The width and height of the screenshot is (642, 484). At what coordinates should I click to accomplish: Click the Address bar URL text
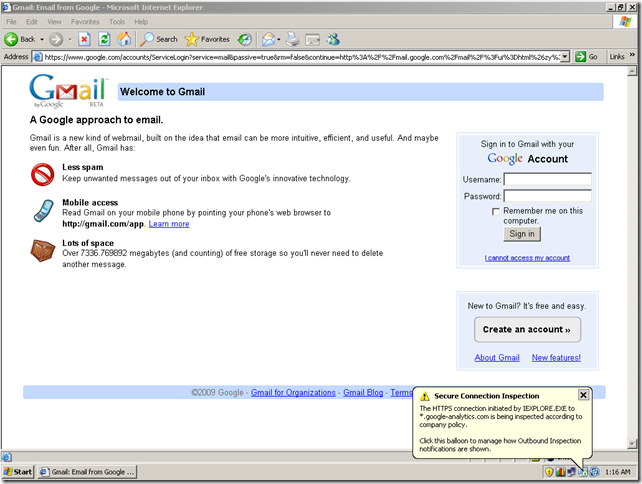[302, 57]
